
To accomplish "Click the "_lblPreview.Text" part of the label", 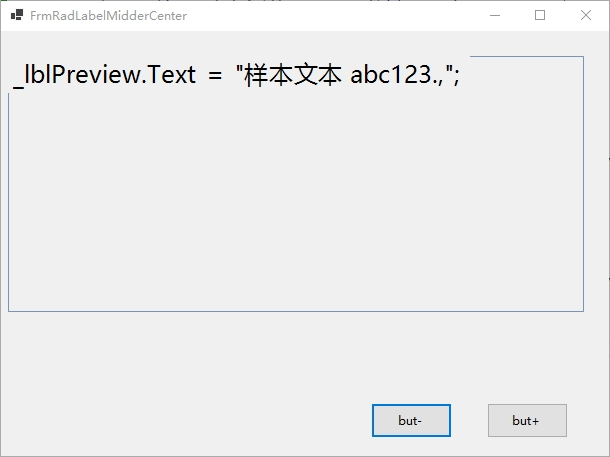I will pyautogui.click(x=104, y=76).
